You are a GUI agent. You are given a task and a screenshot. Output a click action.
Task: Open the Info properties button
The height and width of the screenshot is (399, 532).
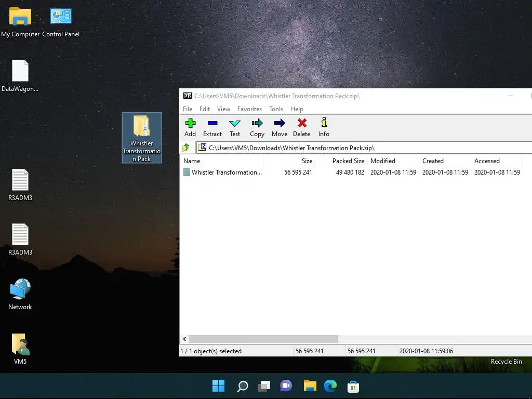tap(324, 128)
